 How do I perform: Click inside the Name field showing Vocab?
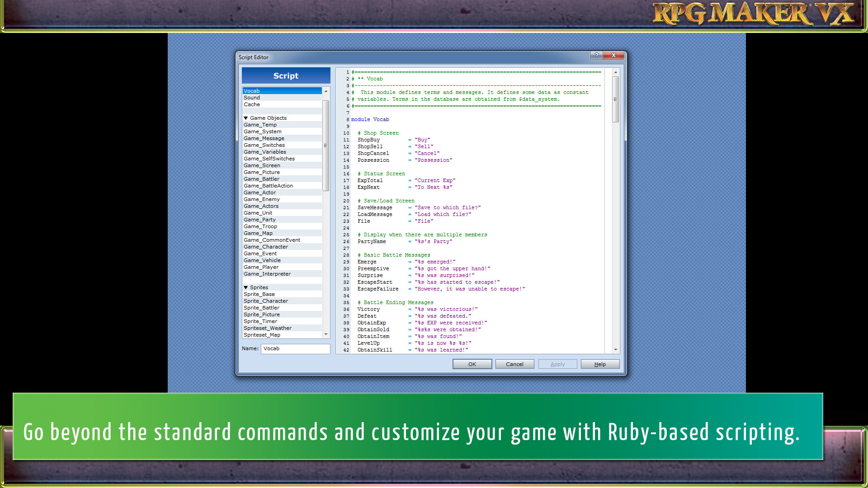point(295,348)
